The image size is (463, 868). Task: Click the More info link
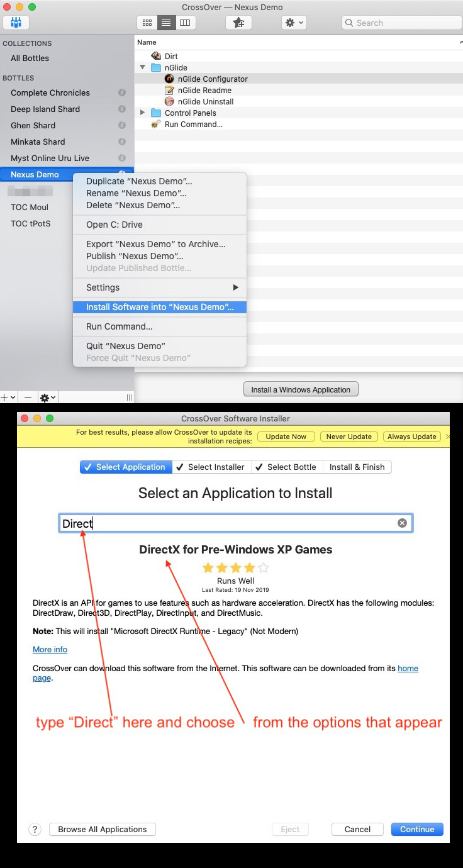point(50,649)
